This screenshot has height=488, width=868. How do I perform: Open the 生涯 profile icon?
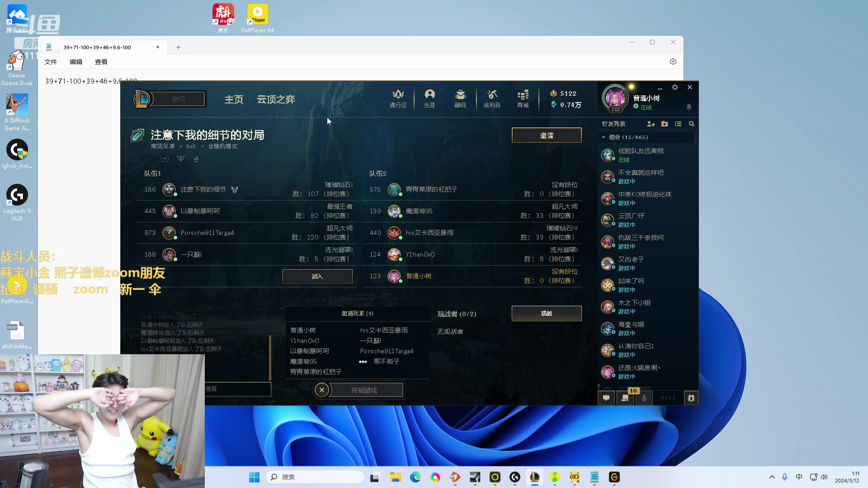click(429, 98)
